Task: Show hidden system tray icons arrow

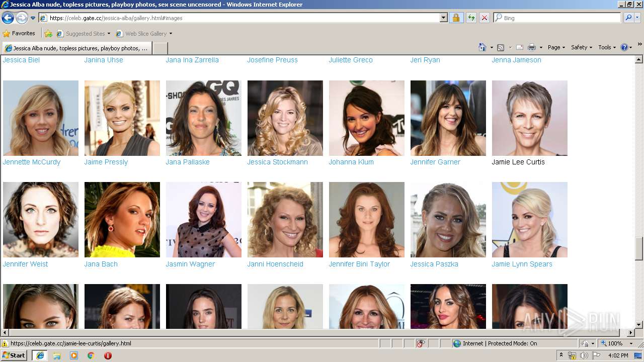Action: point(561,355)
